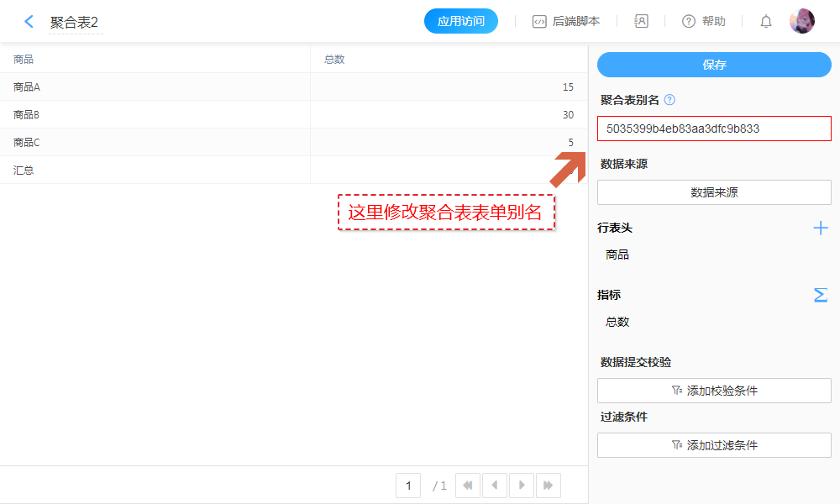Go to previous page in pagination

tap(495, 486)
